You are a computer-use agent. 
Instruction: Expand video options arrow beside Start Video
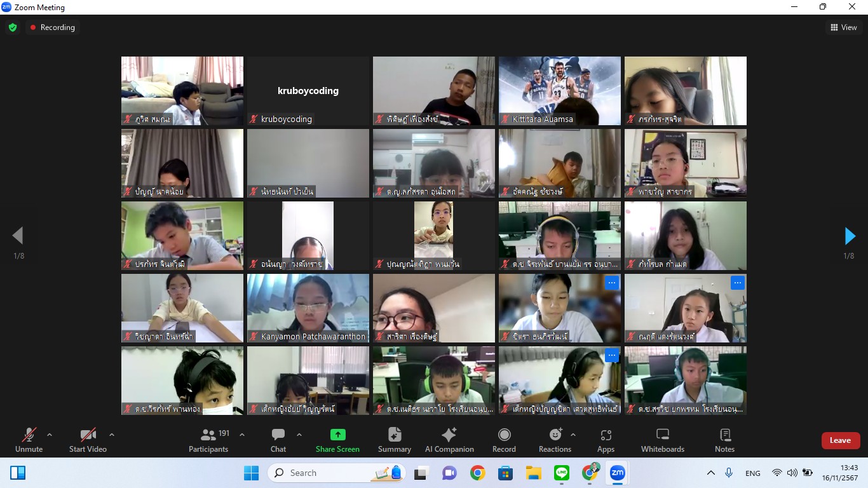(x=112, y=435)
